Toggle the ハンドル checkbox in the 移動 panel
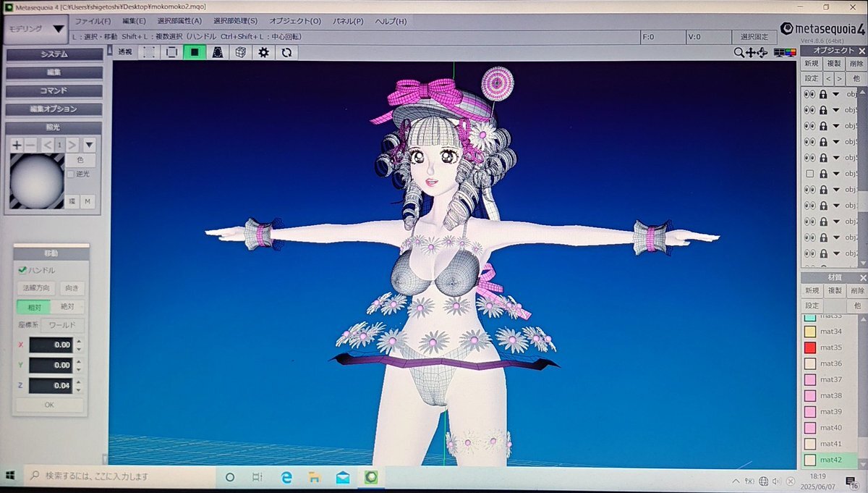868x493 pixels. [22, 270]
